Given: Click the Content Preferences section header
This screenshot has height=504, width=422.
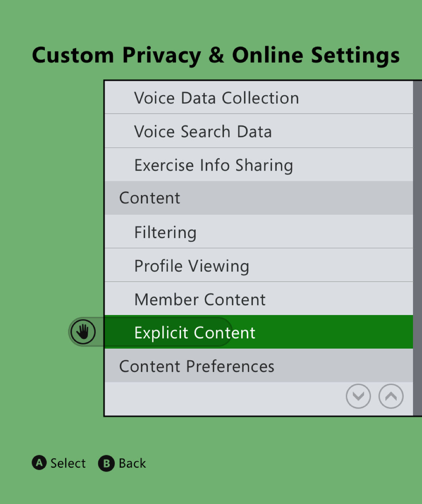Looking at the screenshot, I should click(x=197, y=366).
